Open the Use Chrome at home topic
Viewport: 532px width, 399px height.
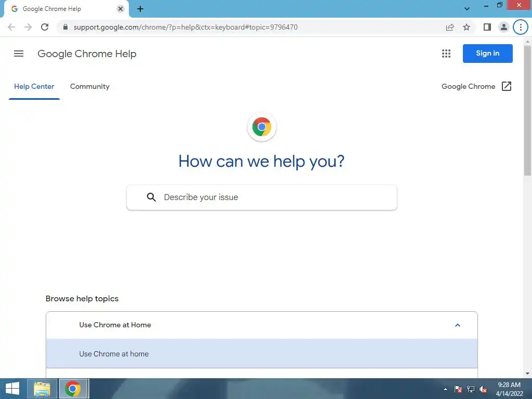click(262, 353)
